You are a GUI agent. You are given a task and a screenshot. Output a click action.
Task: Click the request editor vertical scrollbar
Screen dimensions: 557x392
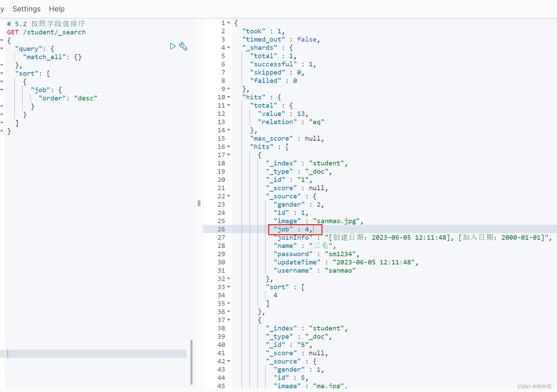192,362
